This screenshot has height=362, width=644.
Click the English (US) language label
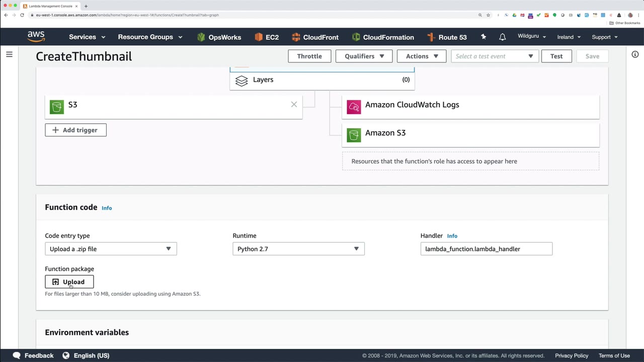92,355
